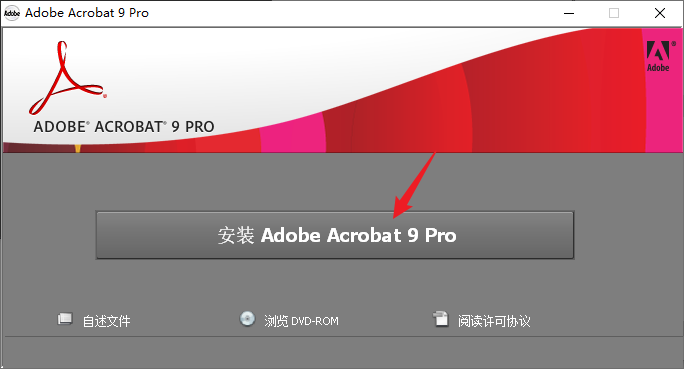Install Adobe Acrobat 9 Pro
This screenshot has height=369, width=684.
click(x=335, y=235)
